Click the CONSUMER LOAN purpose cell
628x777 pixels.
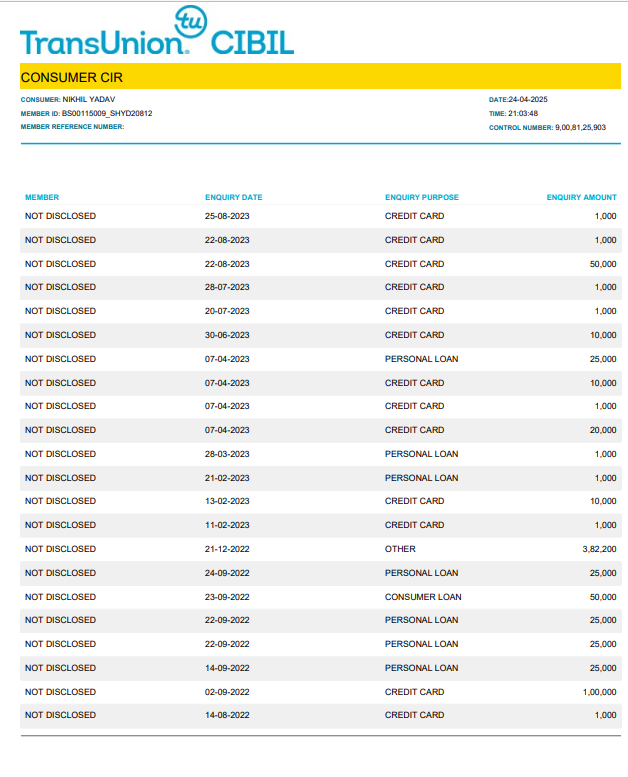click(423, 597)
